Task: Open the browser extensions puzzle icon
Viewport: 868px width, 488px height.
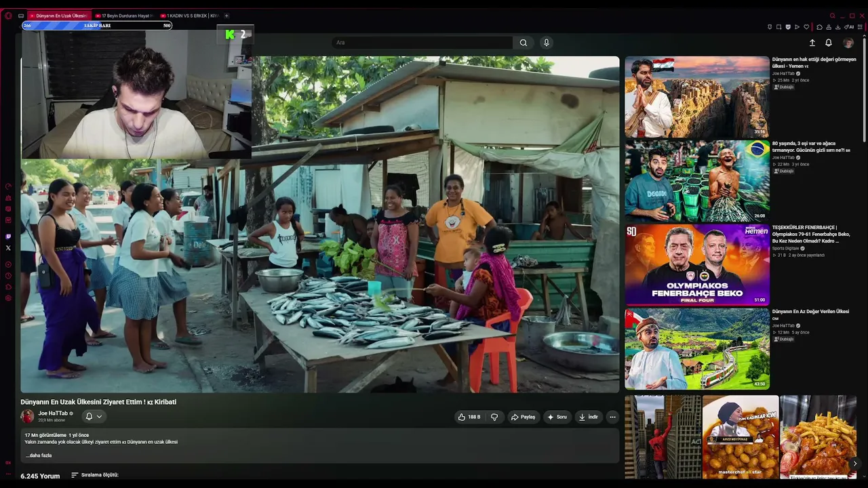Action: tap(819, 27)
